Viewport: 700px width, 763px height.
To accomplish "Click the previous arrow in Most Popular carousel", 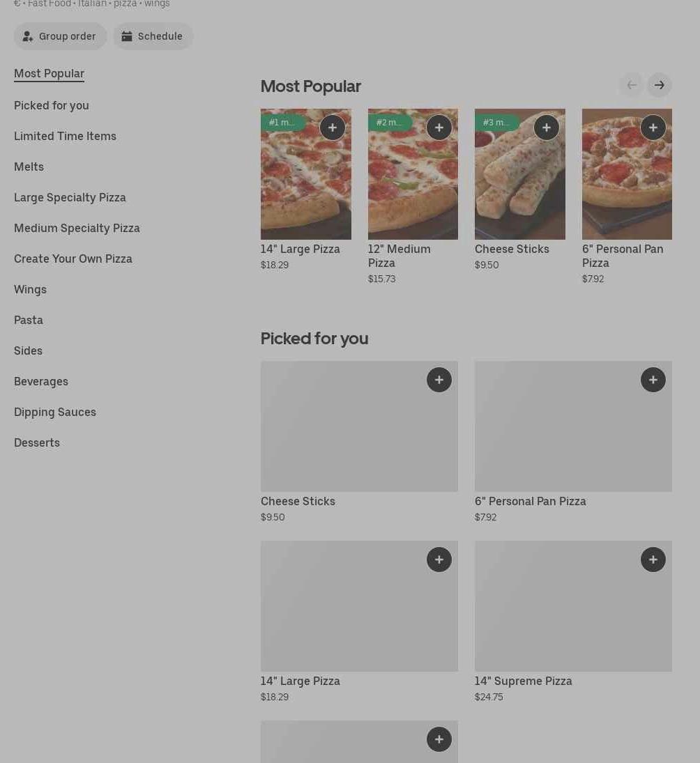I will [x=632, y=85].
